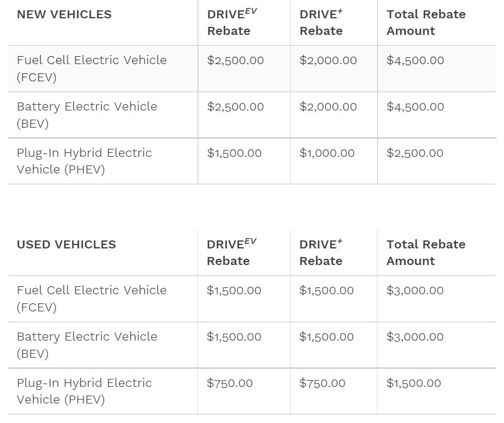Click Total Rebate Amount header in used table
The height and width of the screenshot is (423, 504).
tap(426, 252)
